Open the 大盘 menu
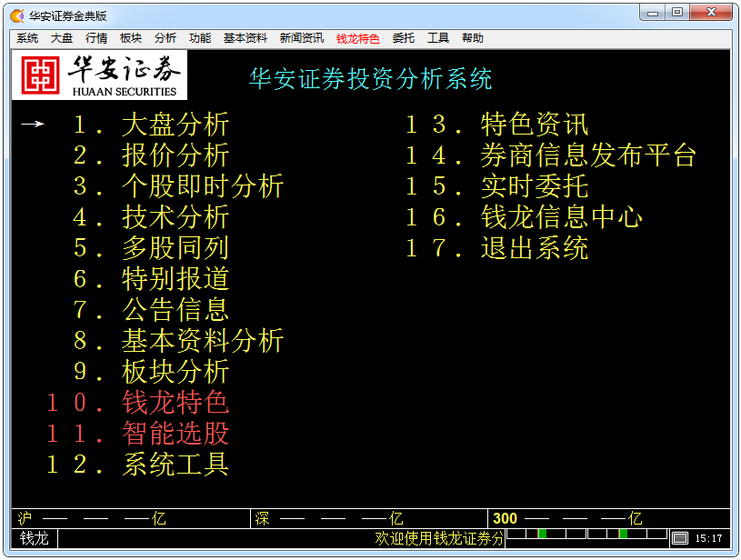This screenshot has width=741, height=560. (62, 38)
